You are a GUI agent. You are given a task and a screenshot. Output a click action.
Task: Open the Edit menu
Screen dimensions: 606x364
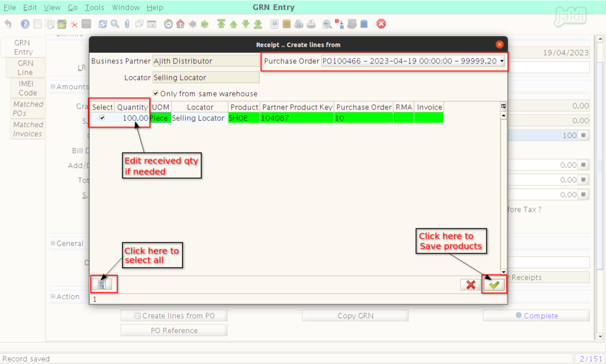(30, 7)
